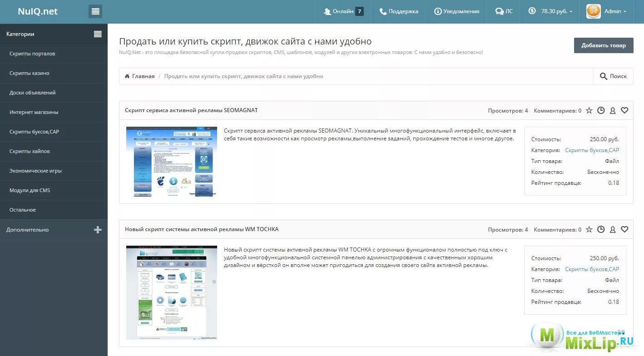Image resolution: width=644 pixels, height=356 pixels.
Task: Click the star rating icon for SEOMAGNAT
Action: pos(589,110)
